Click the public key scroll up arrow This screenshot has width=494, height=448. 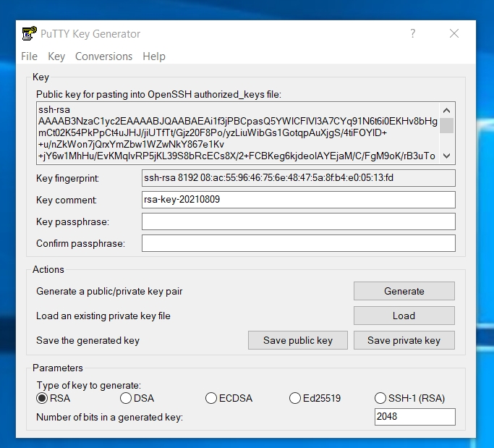[x=446, y=110]
